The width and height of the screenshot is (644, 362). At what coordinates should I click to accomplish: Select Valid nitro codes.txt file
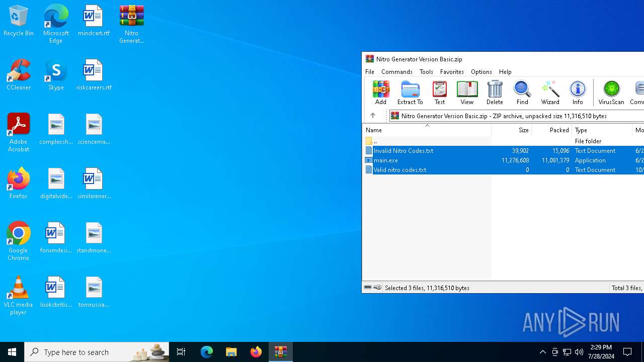click(x=503, y=170)
